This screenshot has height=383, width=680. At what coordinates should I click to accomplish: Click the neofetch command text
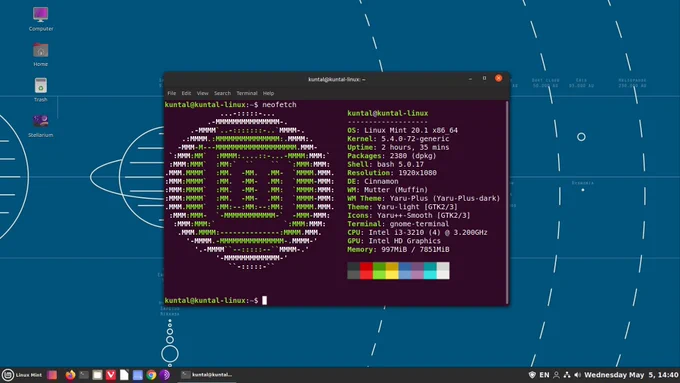pos(279,105)
